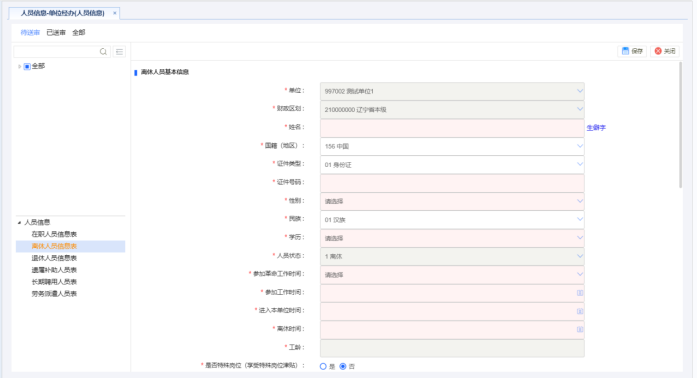This screenshot has width=697, height=379.
Task: Select 否 for 是否特殊岗位
Action: point(343,367)
